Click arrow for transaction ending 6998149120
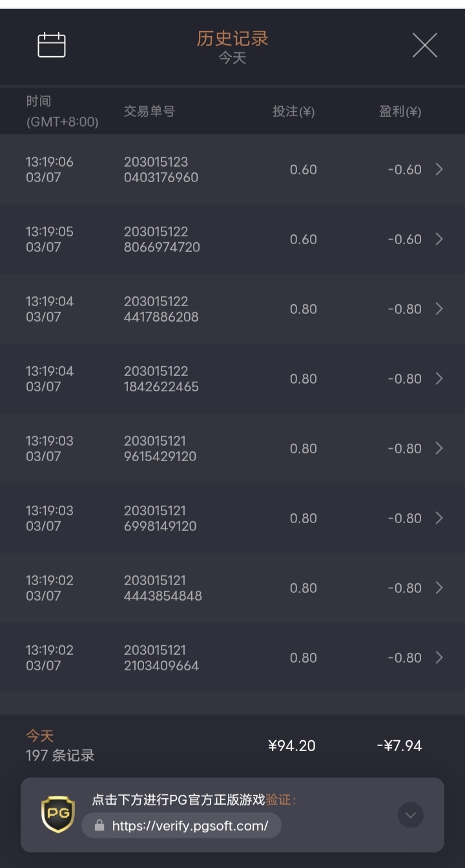Screen dimensions: 465x868 pos(439,518)
